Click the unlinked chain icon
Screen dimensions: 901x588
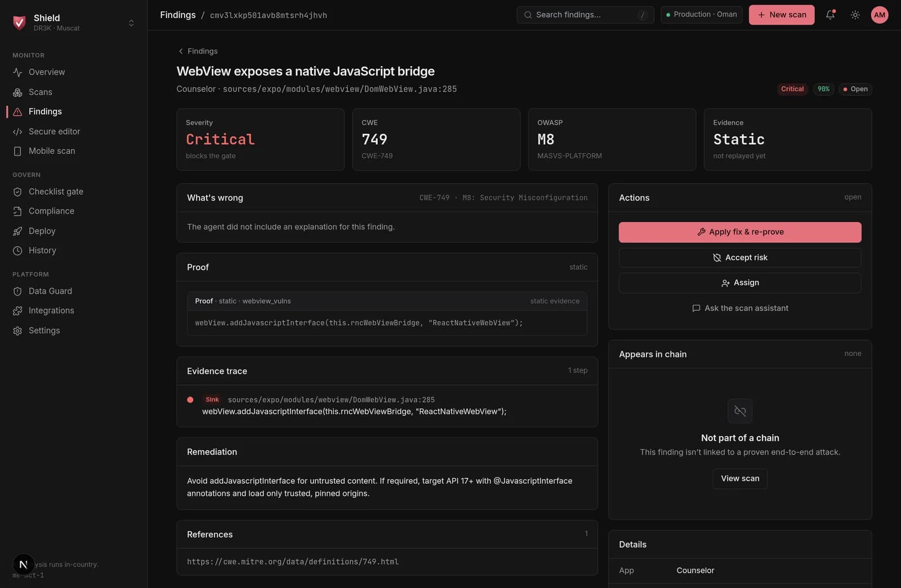740,411
